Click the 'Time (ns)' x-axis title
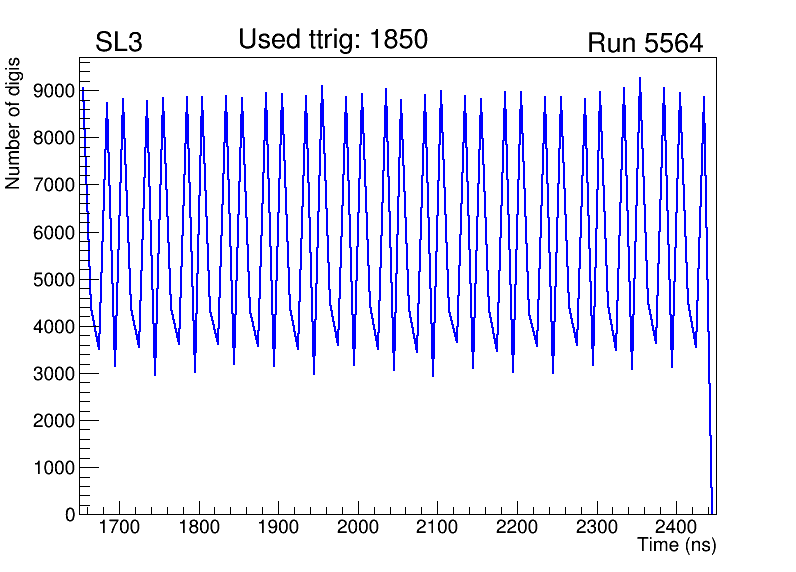The width and height of the screenshot is (796, 572). point(677,546)
